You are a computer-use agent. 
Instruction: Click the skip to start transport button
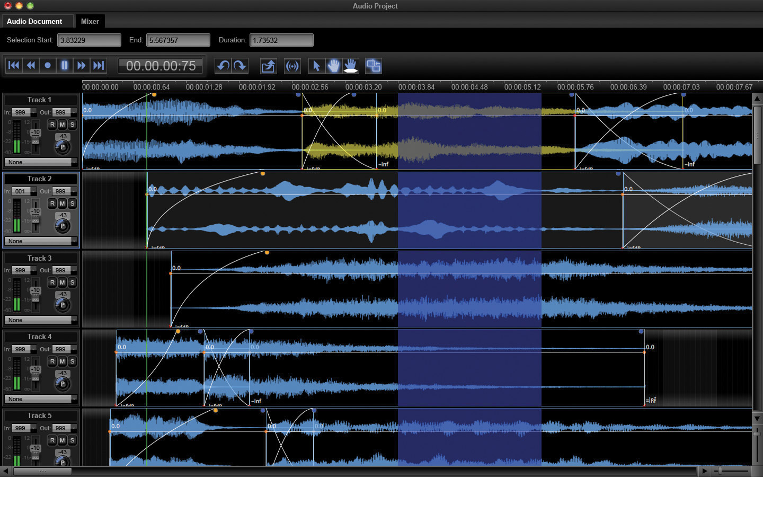point(14,65)
